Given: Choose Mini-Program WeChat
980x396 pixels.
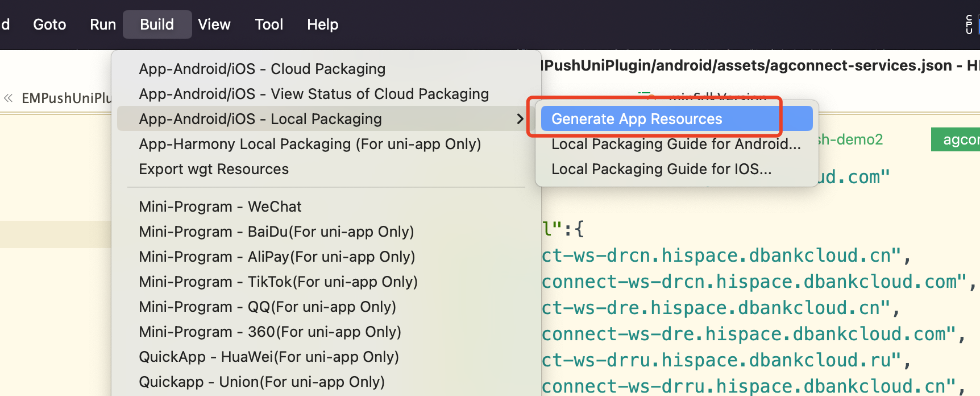Looking at the screenshot, I should pos(220,207).
